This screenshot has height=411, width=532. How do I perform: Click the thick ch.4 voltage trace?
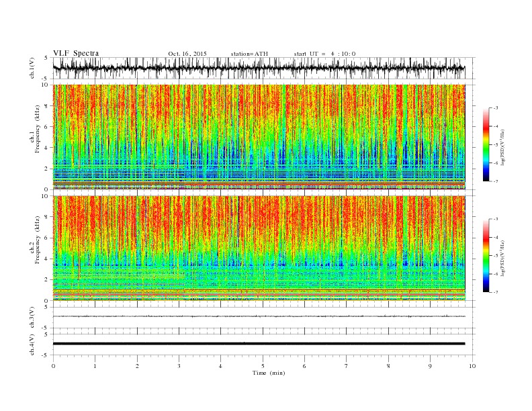pos(259,344)
